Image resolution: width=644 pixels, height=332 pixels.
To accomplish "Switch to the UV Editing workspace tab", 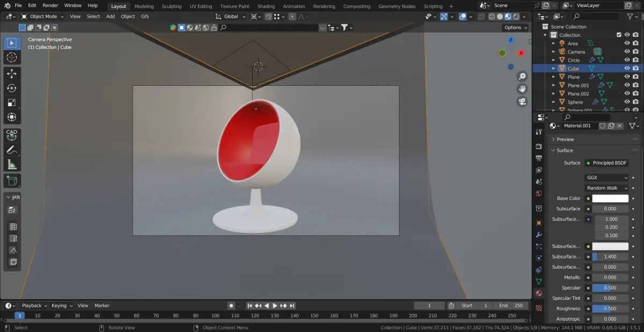I will pyautogui.click(x=201, y=6).
